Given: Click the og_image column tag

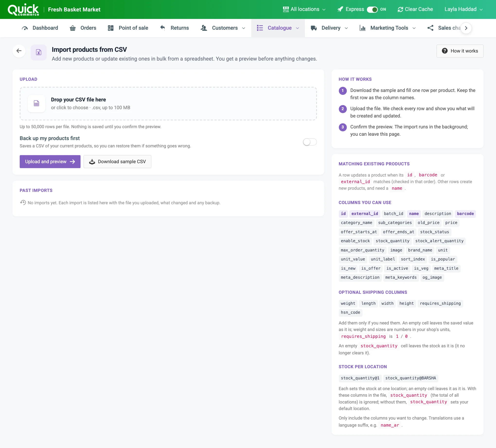Looking at the screenshot, I should (x=432, y=278).
